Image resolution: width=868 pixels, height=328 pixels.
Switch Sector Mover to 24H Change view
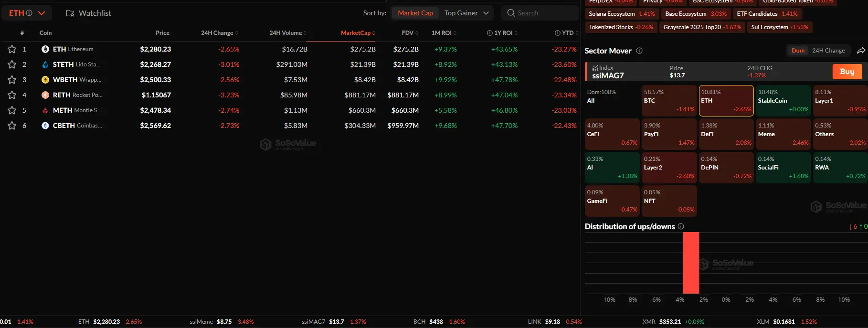click(828, 51)
